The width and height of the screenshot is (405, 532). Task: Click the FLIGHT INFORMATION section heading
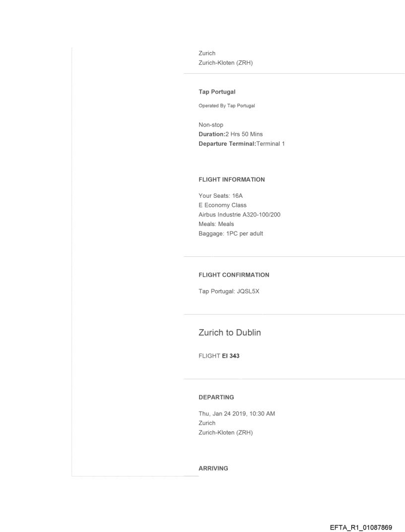point(231,179)
